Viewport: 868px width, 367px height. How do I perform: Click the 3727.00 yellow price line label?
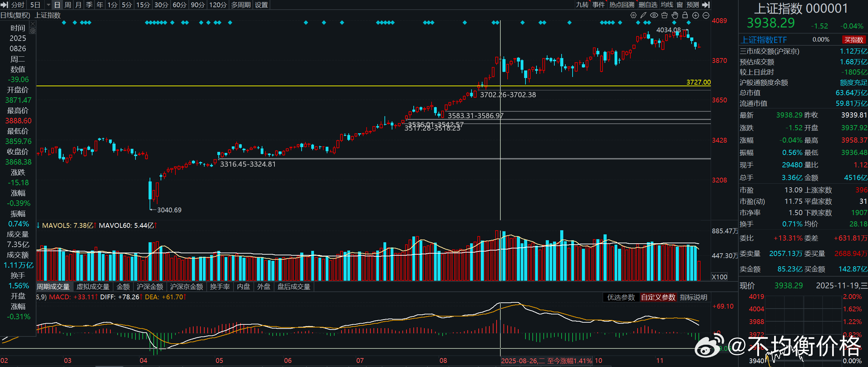pos(698,82)
